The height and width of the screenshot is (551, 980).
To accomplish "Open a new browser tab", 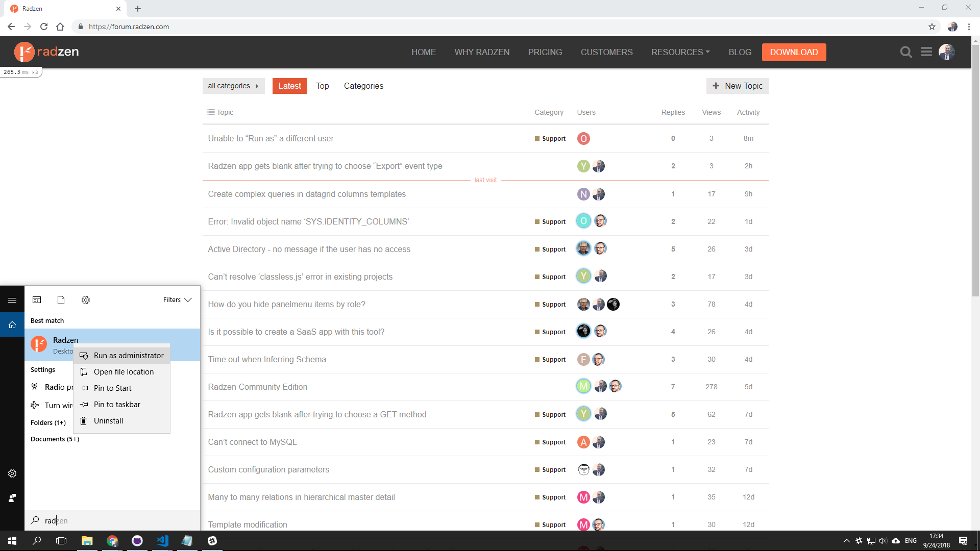I will pyautogui.click(x=138, y=9).
